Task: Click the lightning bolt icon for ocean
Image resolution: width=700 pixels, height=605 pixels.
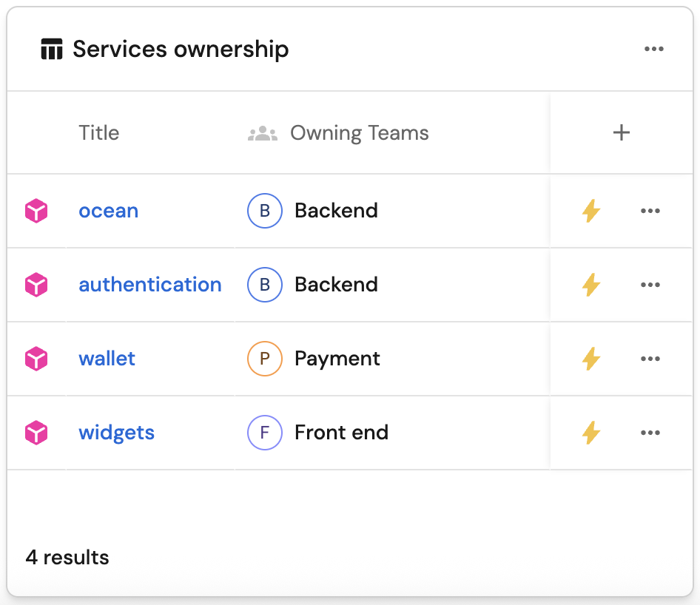Action: click(590, 211)
